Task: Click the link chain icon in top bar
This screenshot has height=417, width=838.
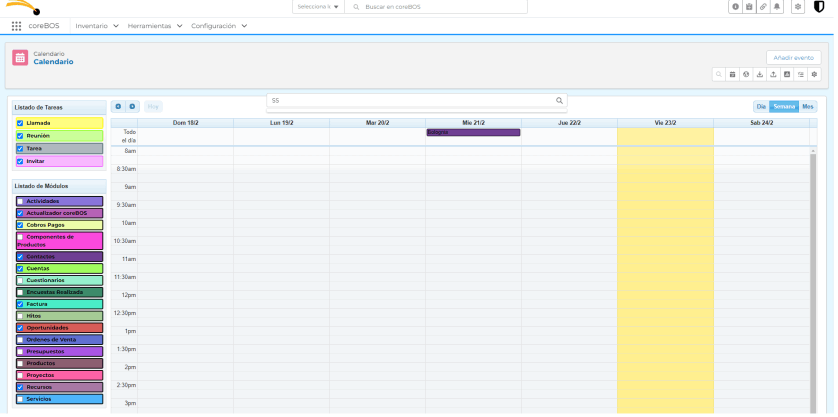Action: tap(763, 7)
